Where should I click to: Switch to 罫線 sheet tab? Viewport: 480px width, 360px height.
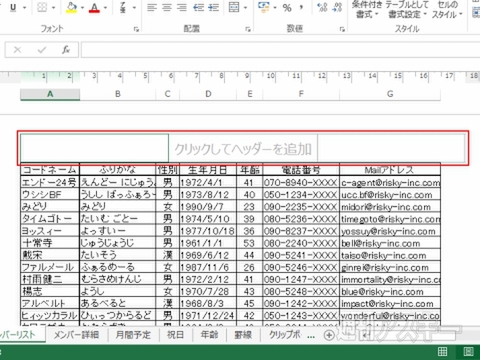(243, 334)
